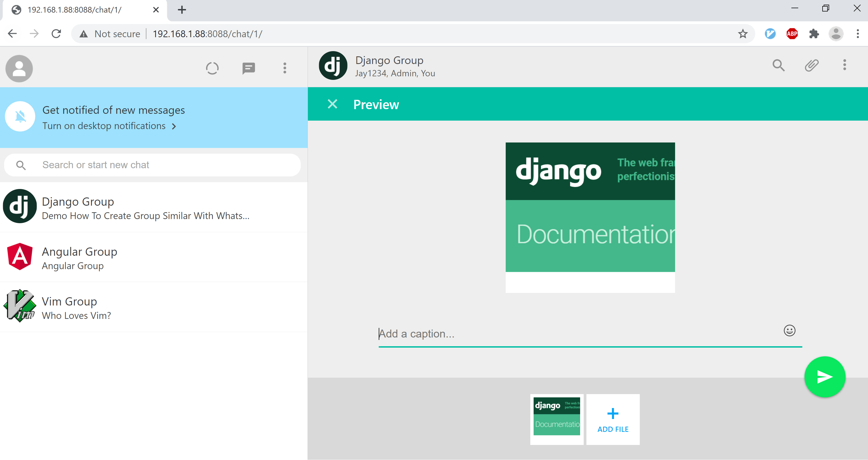Open the Angular Group chat
868x460 pixels.
[x=154, y=257]
